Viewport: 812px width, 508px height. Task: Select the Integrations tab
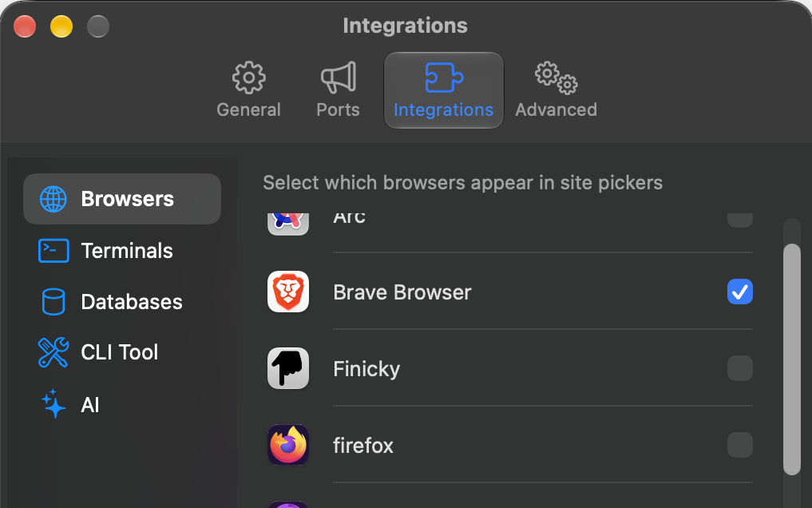(x=444, y=90)
